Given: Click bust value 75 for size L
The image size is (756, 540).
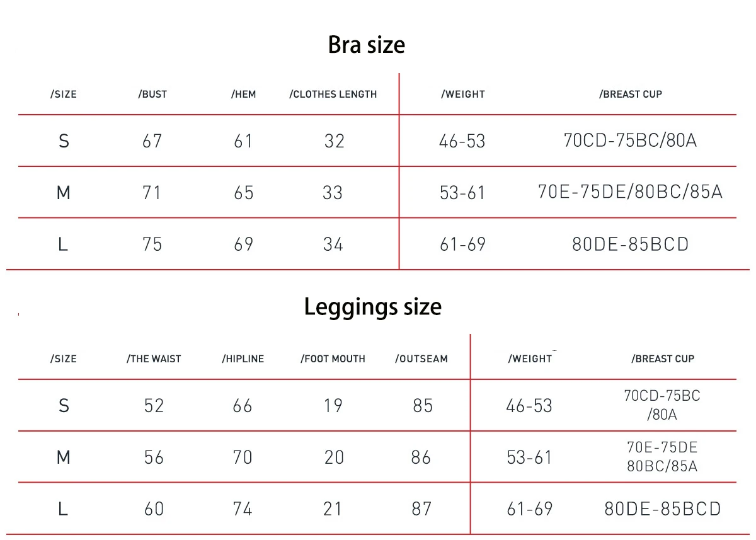Looking at the screenshot, I should point(152,244).
